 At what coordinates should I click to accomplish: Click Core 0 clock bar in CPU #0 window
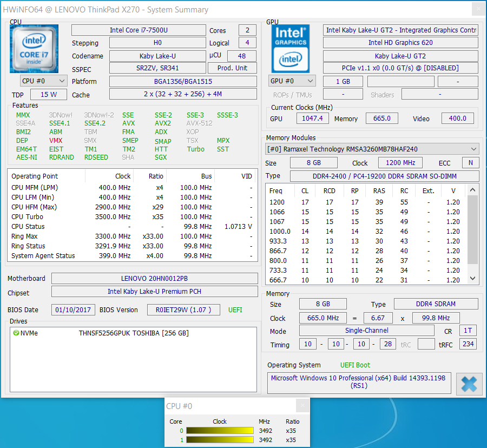220,431
